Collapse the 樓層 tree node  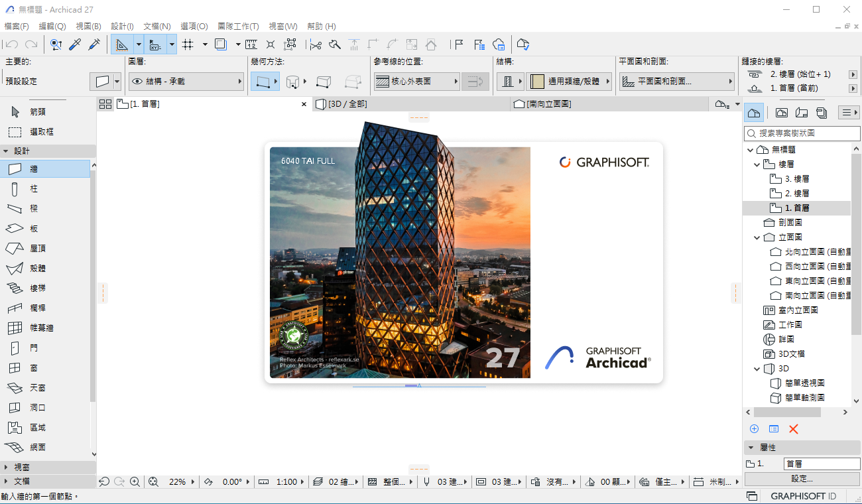point(757,164)
